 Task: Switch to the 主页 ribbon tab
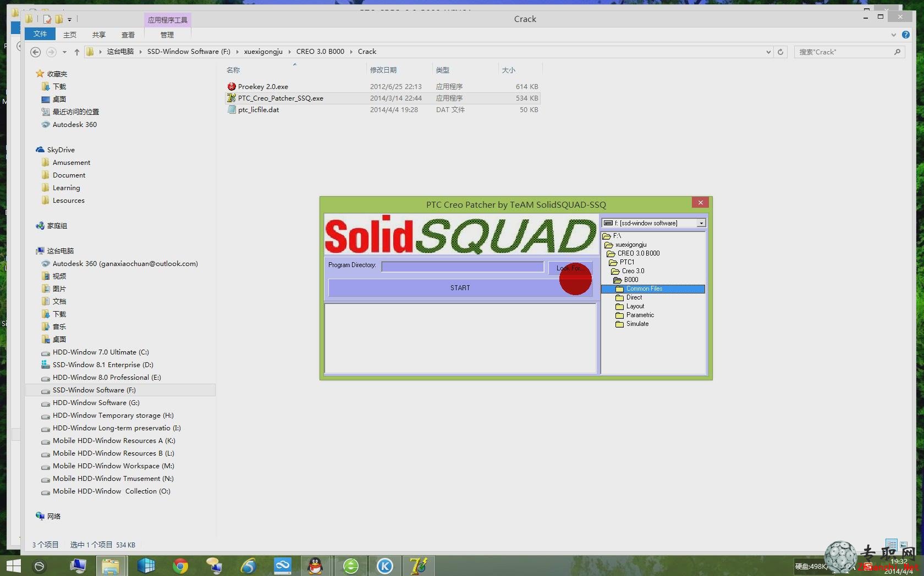click(70, 35)
